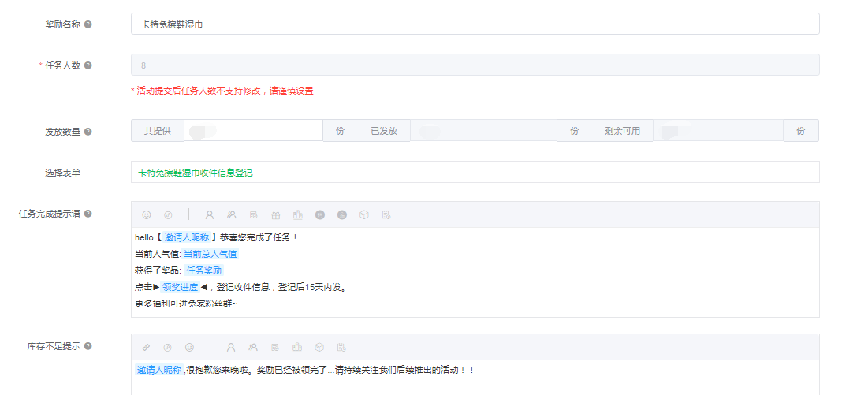868x395 pixels.
Task: Click clipboard-clock icon in task-completion toolbar
Action: tap(386, 214)
